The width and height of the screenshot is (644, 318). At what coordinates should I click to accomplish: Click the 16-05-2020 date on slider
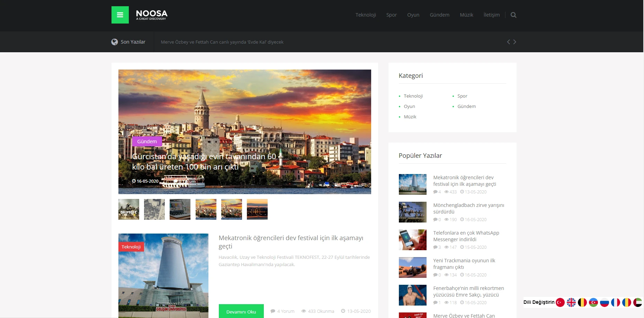147,181
